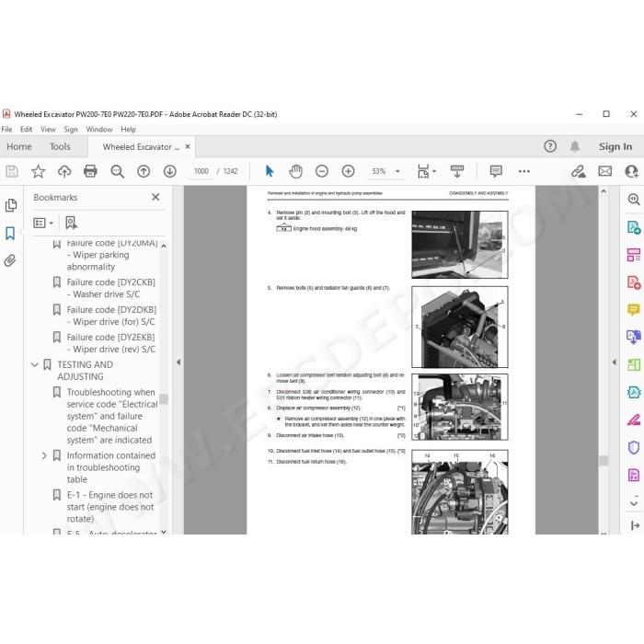Open bookmark Troubleshooting when service code Electrical system
The width and height of the screenshot is (644, 644).
112,416
